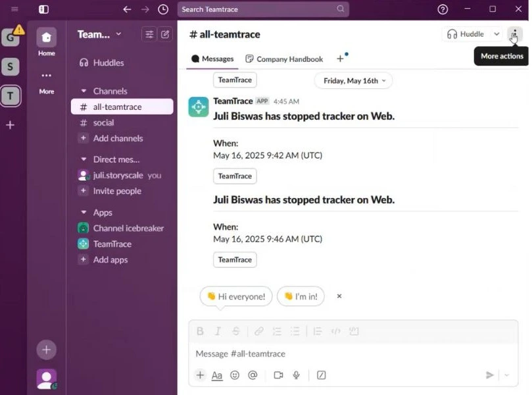Insert a bulleted list
The width and height of the screenshot is (532, 395).
click(x=295, y=331)
